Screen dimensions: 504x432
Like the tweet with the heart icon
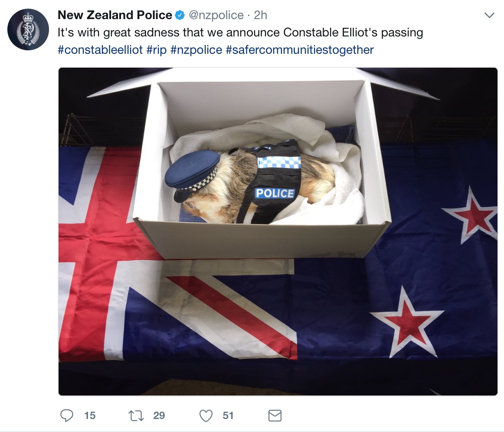pyautogui.click(x=206, y=416)
